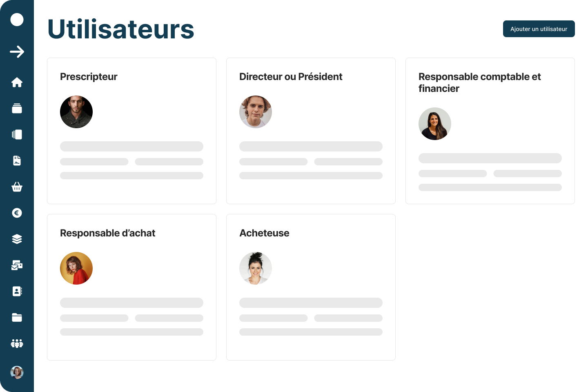Select the Directeur ou Président avatar photo

pos(256,112)
